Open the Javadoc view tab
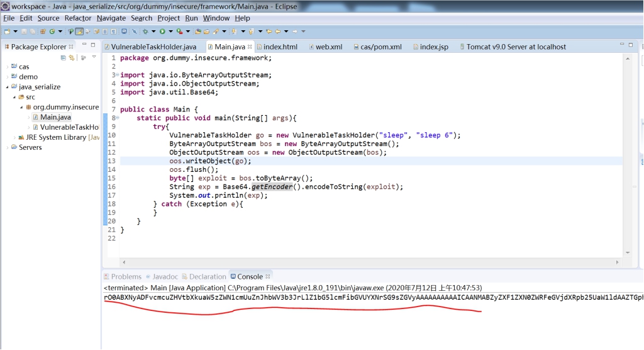Viewport: 644px width, 350px height. click(x=162, y=277)
